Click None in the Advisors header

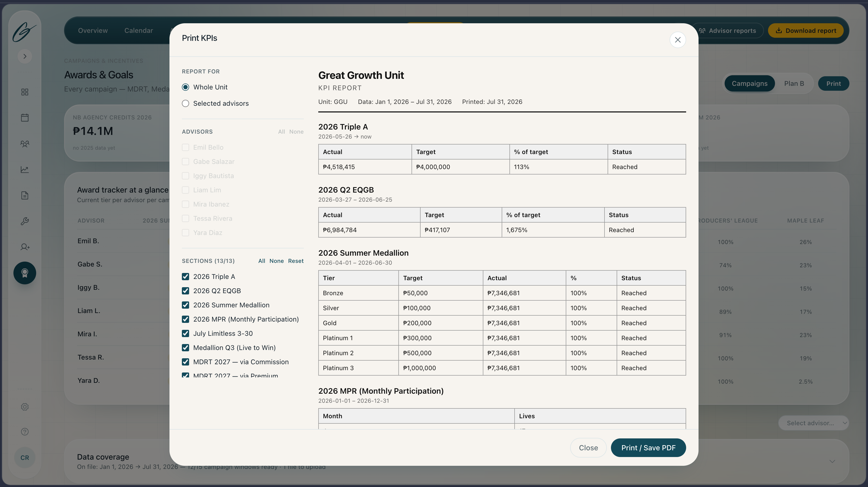click(296, 132)
